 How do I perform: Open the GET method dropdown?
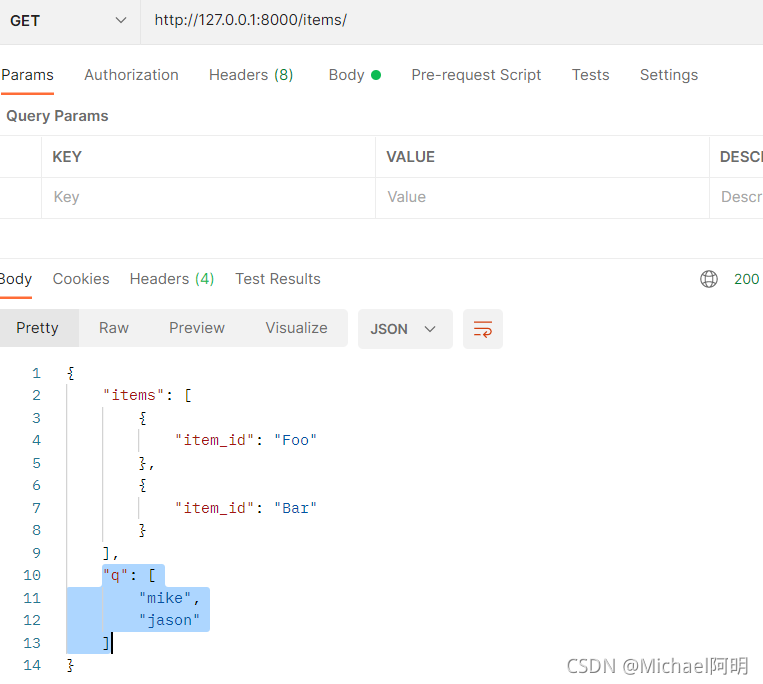coord(68,21)
